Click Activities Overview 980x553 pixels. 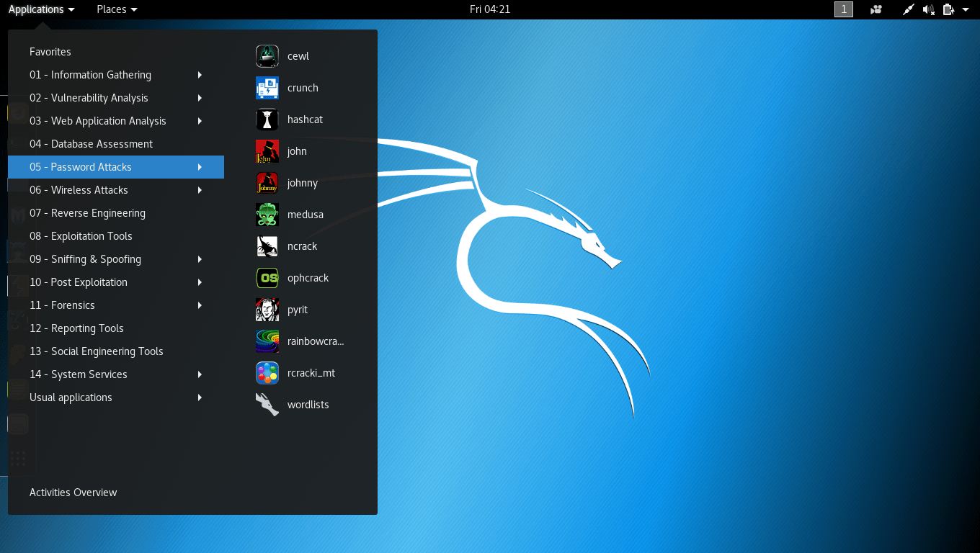pyautogui.click(x=73, y=492)
